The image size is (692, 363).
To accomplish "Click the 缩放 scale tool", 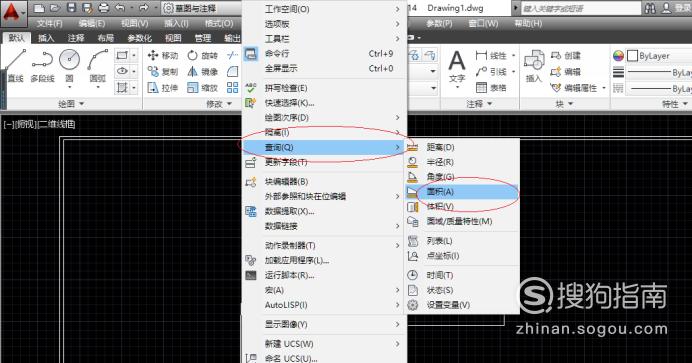I will 202,88.
